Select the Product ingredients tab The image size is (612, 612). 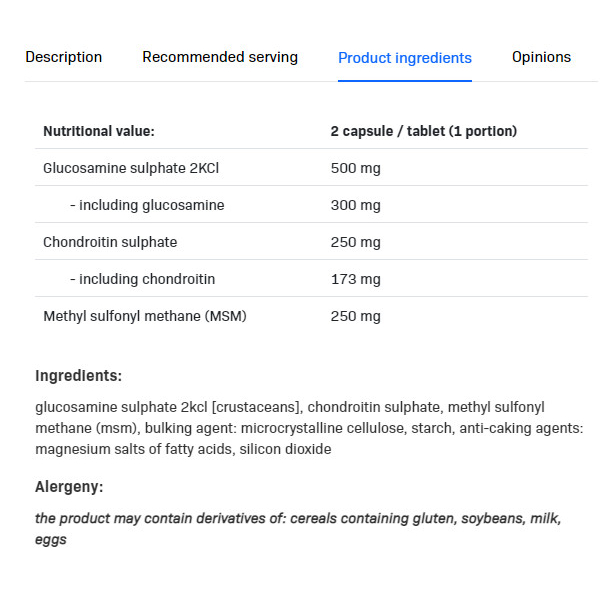tap(404, 58)
